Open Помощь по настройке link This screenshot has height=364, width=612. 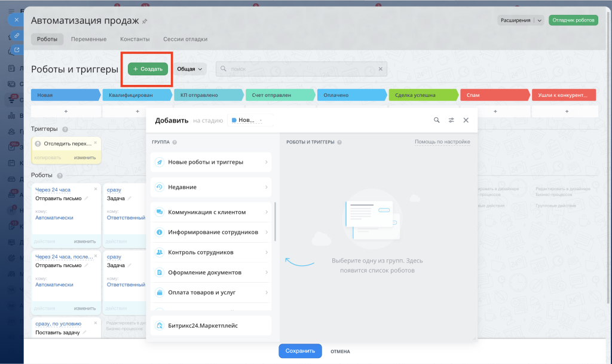[x=442, y=142]
